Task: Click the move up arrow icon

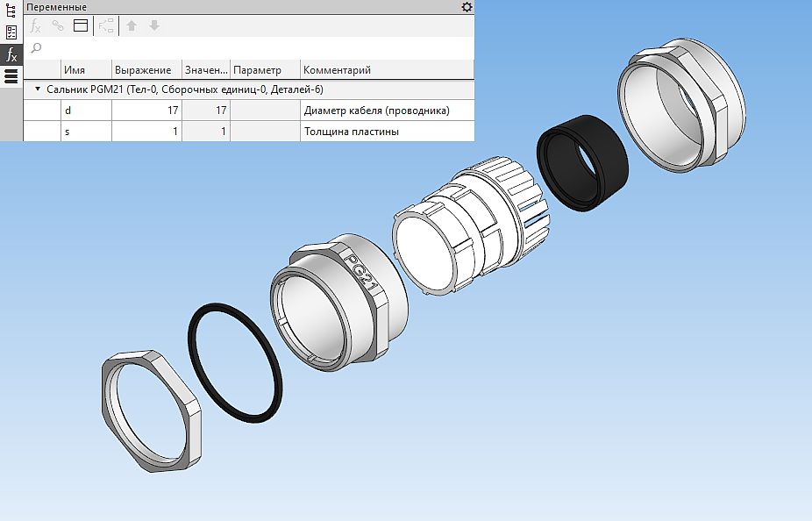Action: point(132,26)
